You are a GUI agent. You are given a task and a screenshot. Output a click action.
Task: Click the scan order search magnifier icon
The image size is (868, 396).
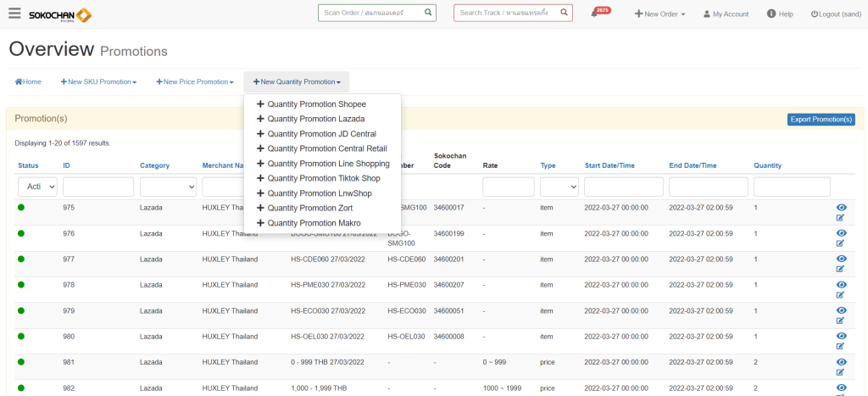428,13
